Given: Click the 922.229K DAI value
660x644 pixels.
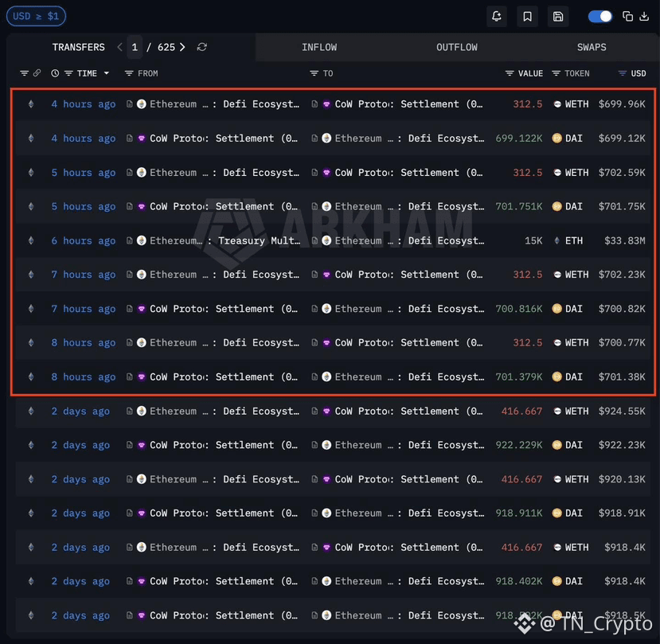Looking at the screenshot, I should [x=519, y=445].
